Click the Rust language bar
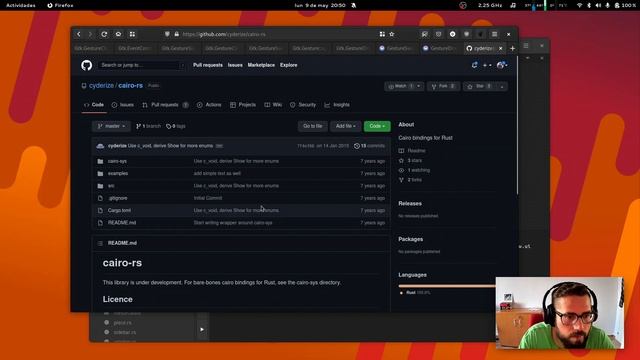Screen dimensions: 640x360 click(x=447, y=286)
